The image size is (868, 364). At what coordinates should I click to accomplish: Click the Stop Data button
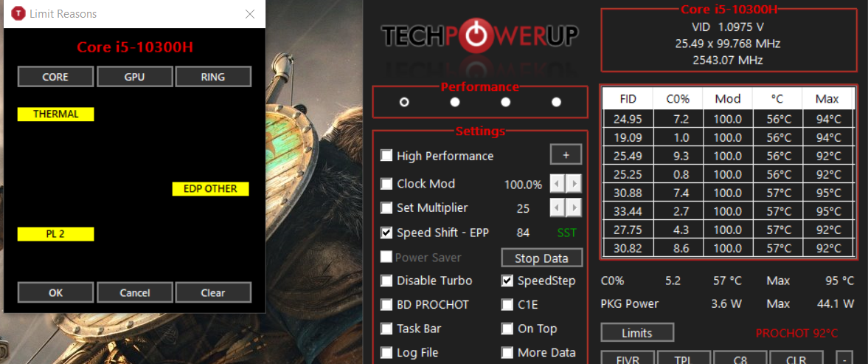[x=541, y=258]
